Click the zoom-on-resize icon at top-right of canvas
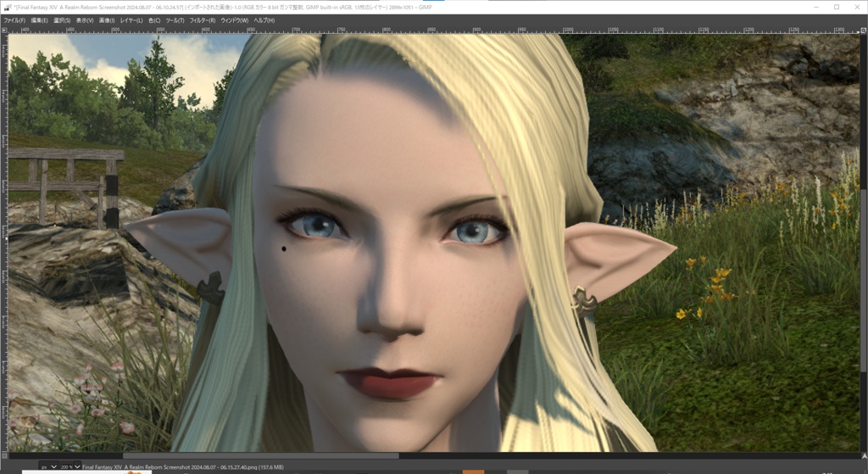Screen dimensions: 868x474 (864, 31)
